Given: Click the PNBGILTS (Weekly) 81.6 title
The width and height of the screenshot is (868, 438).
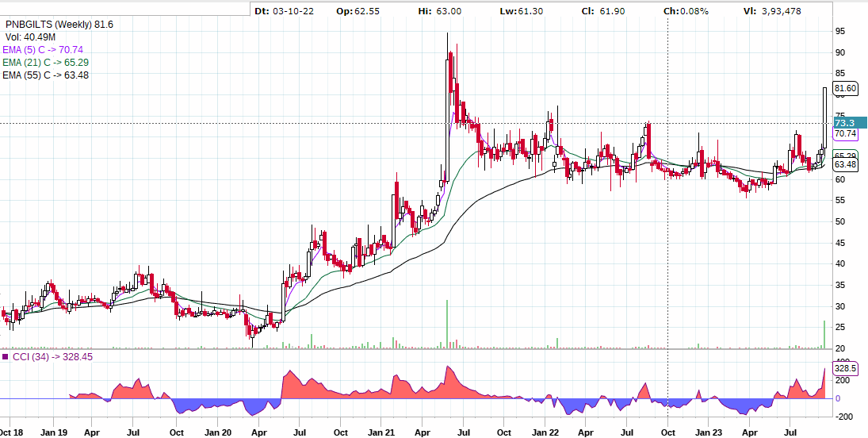Looking at the screenshot, I should click(59, 25).
